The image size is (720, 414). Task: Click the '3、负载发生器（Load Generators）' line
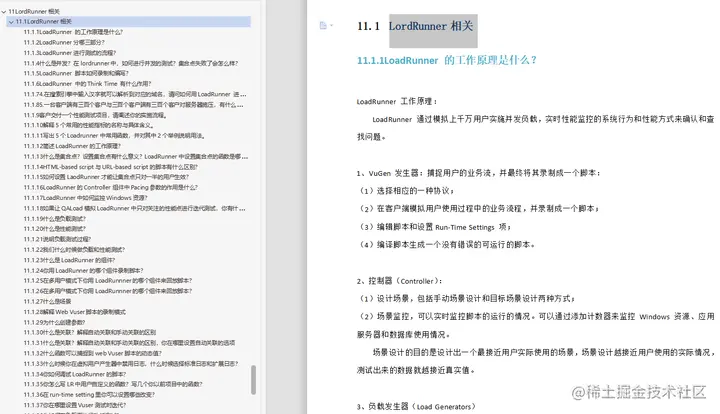416,406
